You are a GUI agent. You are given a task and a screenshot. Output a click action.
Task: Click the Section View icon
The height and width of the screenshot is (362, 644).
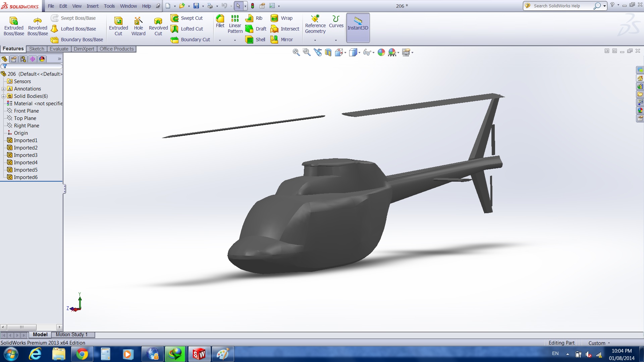click(x=328, y=52)
